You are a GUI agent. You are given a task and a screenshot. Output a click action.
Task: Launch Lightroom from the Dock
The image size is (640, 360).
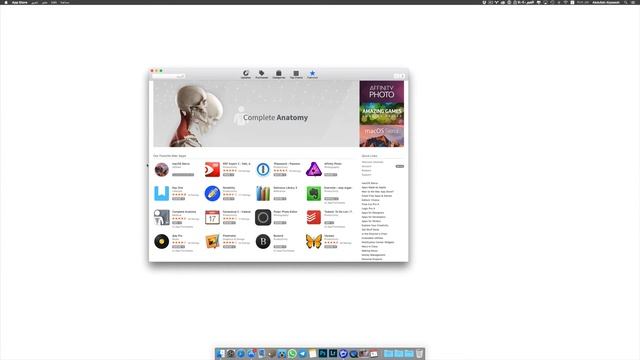point(333,353)
